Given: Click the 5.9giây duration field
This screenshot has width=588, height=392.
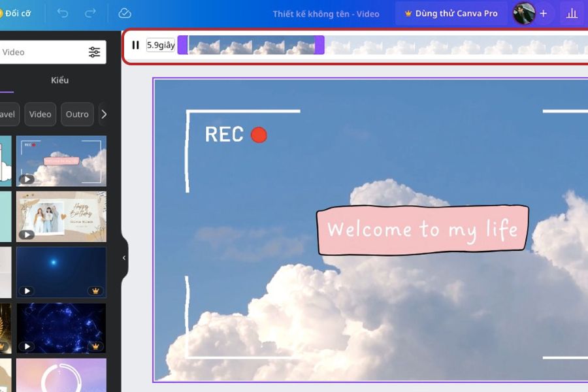Looking at the screenshot, I should click(x=161, y=45).
